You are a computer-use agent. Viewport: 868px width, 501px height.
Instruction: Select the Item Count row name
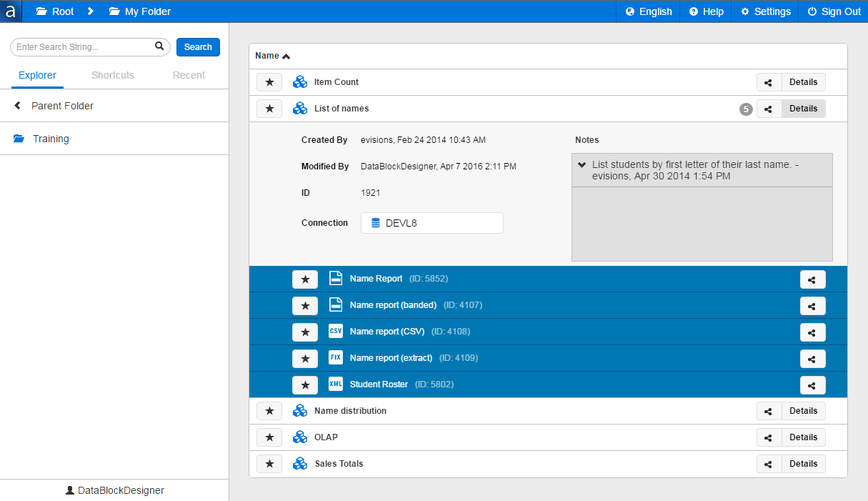336,82
